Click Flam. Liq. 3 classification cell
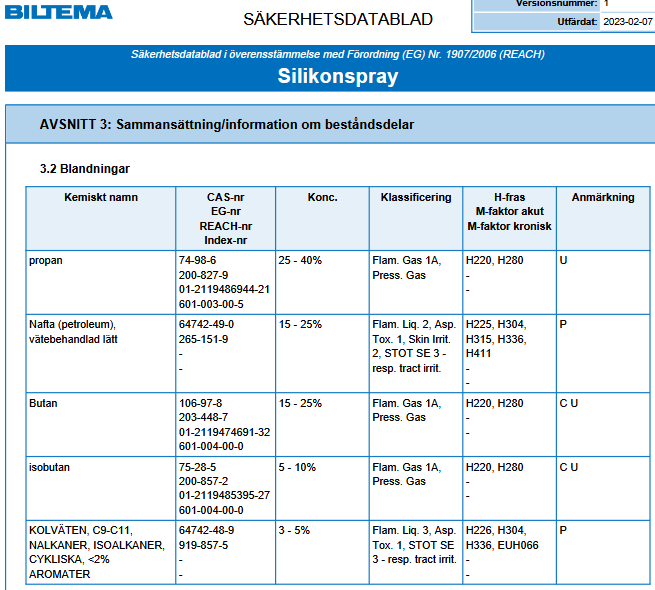 point(416,552)
